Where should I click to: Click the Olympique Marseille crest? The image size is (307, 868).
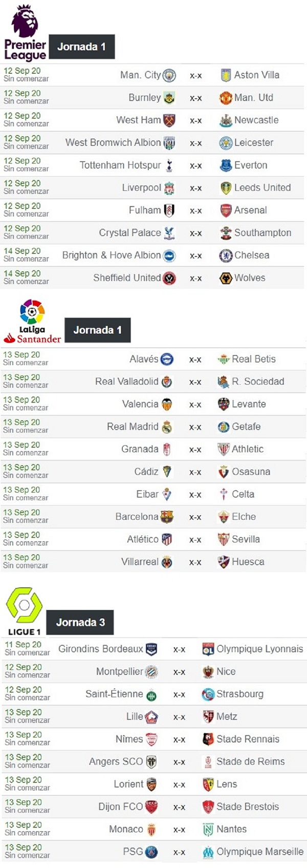pyautogui.click(x=208, y=852)
